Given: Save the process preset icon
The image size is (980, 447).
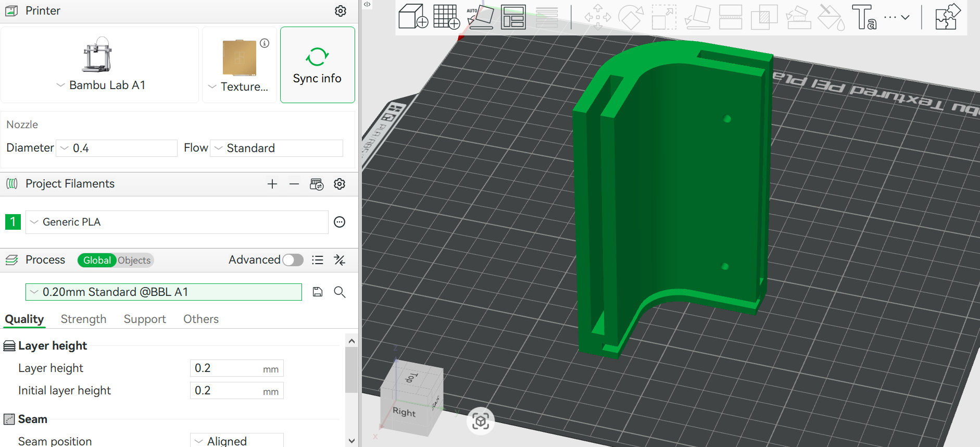Looking at the screenshot, I should [318, 292].
